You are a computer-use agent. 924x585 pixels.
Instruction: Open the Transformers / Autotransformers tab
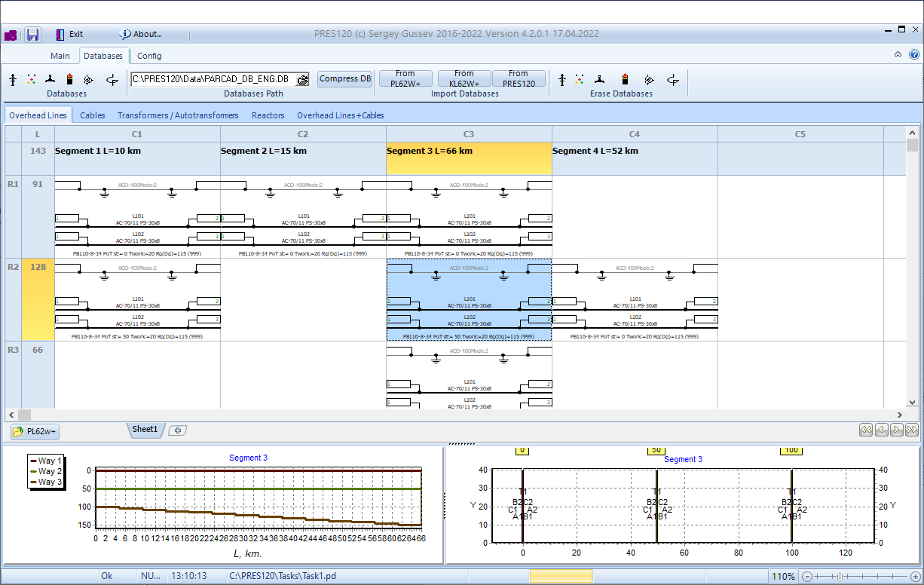pos(178,115)
